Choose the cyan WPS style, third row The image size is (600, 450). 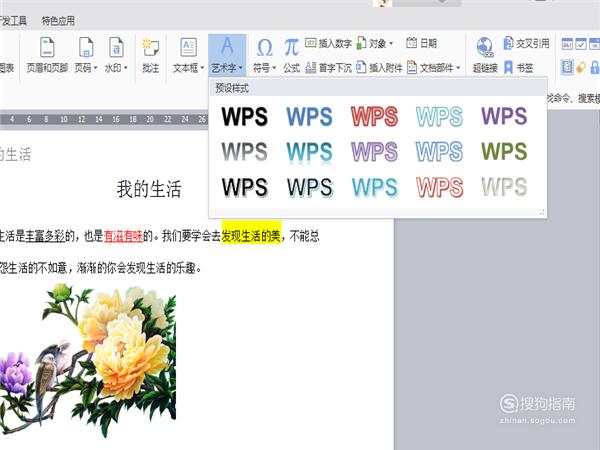point(375,187)
